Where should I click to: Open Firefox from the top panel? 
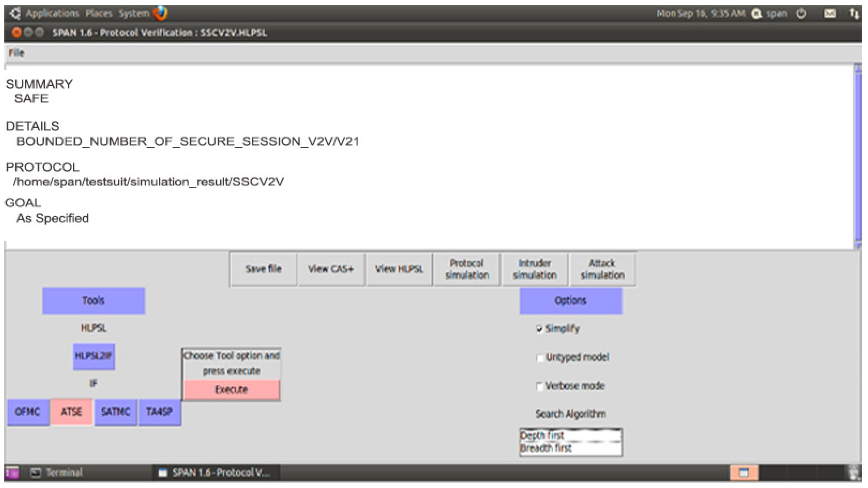pos(160,13)
